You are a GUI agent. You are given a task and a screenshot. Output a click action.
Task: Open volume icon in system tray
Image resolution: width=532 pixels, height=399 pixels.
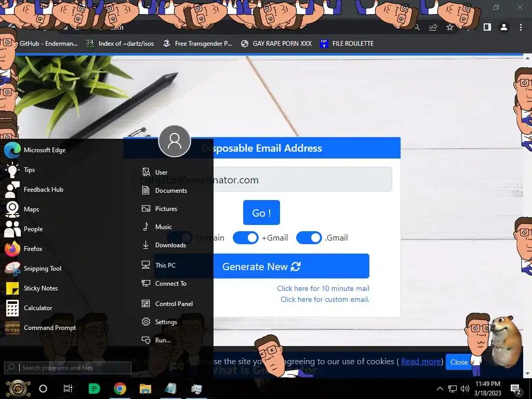(x=465, y=389)
